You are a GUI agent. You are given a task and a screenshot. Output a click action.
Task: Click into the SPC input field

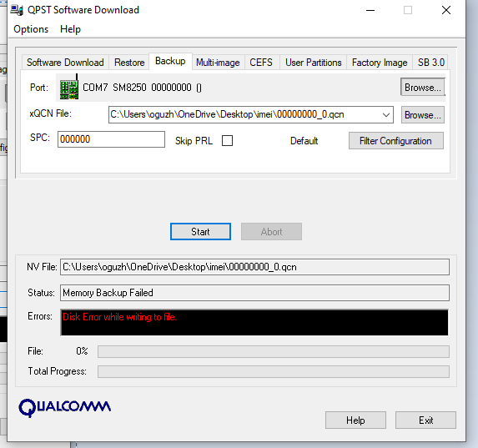(111, 139)
